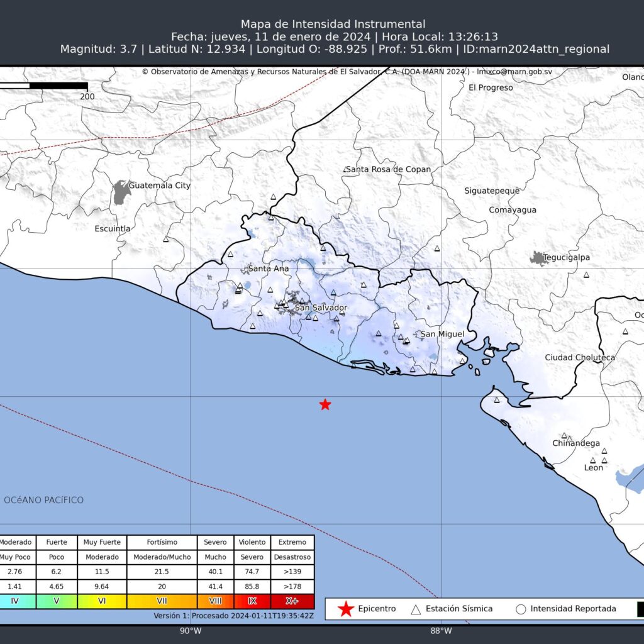Click the San Miguel city label
This screenshot has width=644, height=644.
coord(442,334)
